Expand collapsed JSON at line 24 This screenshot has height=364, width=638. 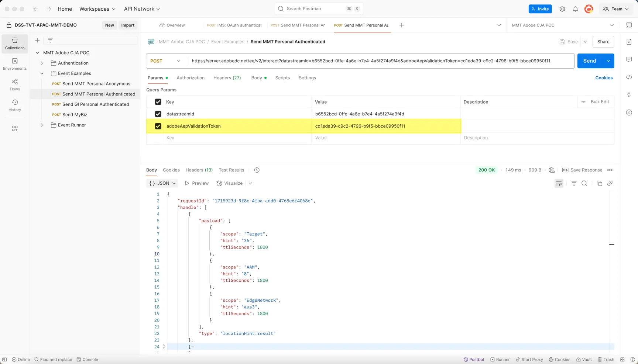pos(164,347)
